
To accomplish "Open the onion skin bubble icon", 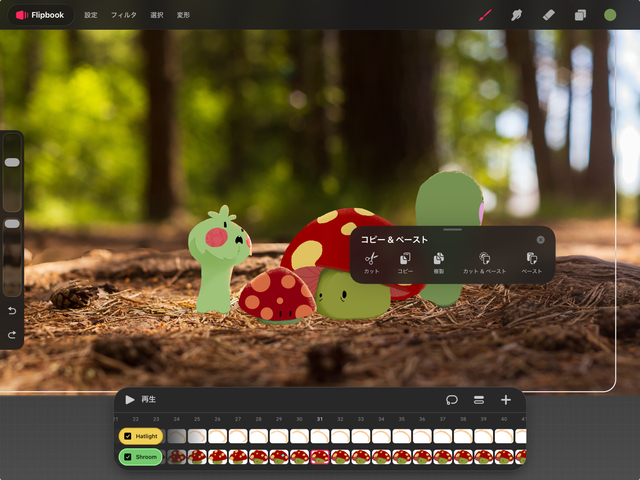I will [452, 400].
